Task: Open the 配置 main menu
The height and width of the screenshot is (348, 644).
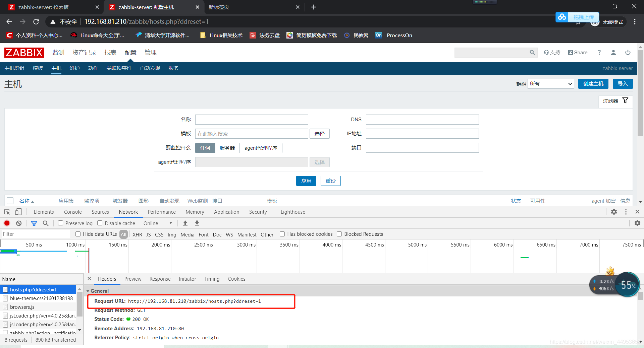Action: tap(130, 53)
